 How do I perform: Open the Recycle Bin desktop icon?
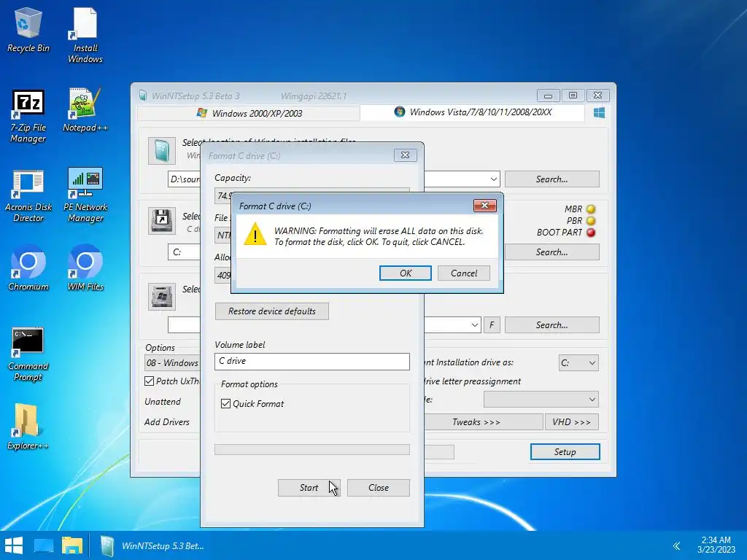28,29
